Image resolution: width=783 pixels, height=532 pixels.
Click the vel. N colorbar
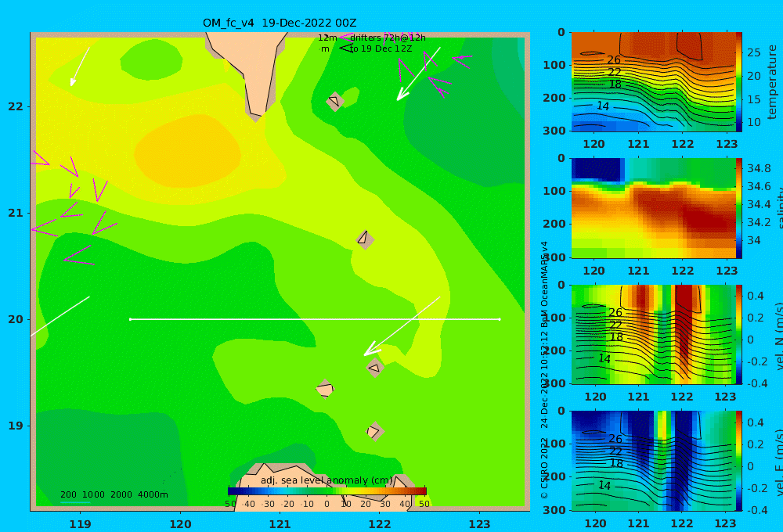pos(739,334)
